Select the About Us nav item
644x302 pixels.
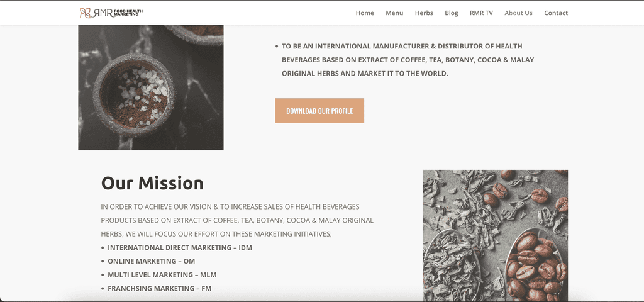pyautogui.click(x=518, y=13)
